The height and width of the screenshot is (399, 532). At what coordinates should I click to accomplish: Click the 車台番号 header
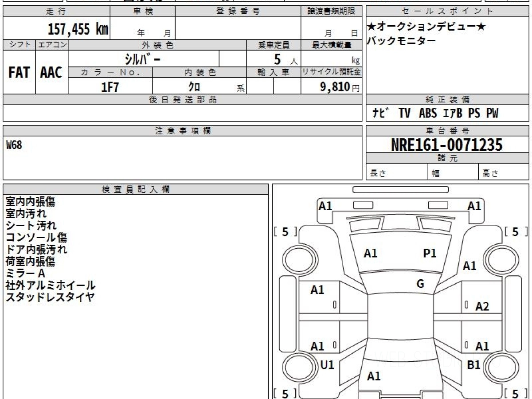click(447, 131)
